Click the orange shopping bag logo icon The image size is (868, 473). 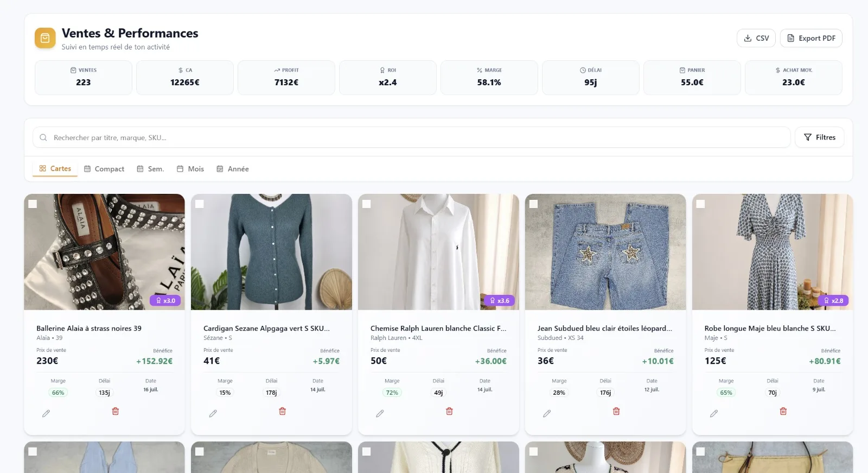coord(45,38)
